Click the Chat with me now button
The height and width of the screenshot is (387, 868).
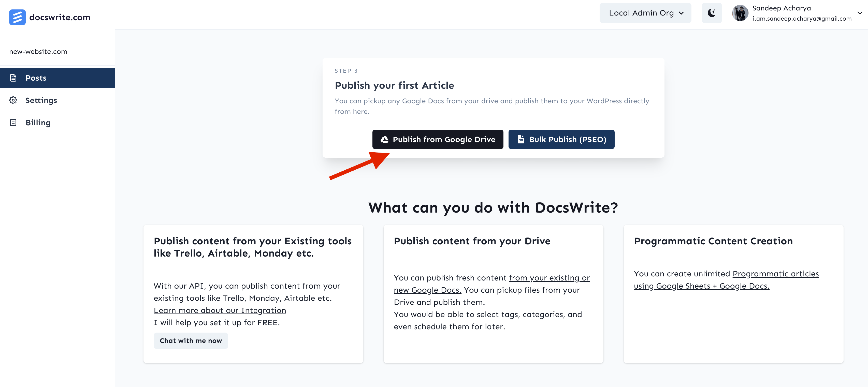coord(191,340)
